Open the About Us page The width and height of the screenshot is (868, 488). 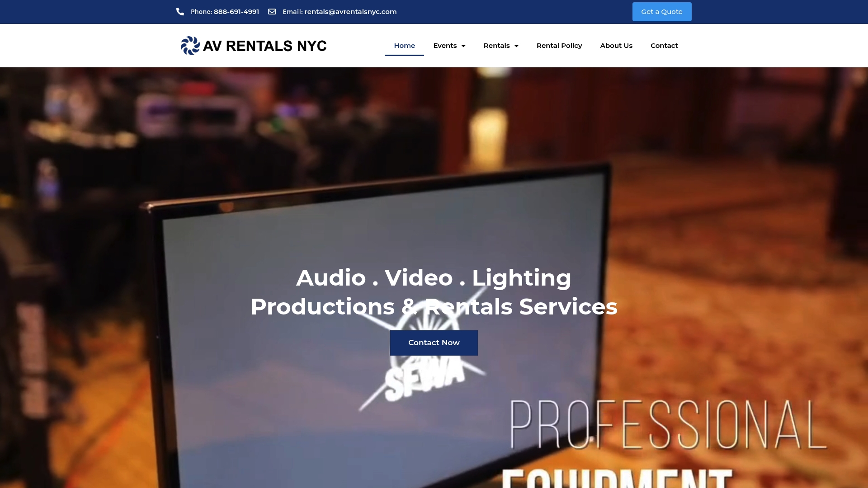pos(616,46)
